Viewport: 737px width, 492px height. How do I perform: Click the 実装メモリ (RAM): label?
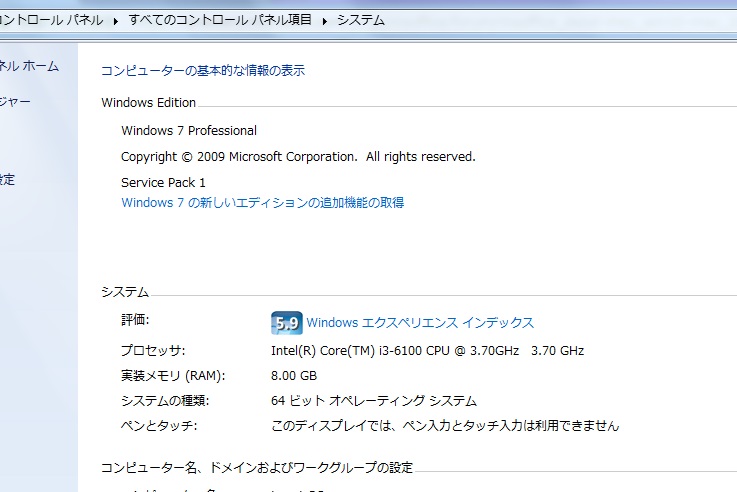tap(173, 376)
